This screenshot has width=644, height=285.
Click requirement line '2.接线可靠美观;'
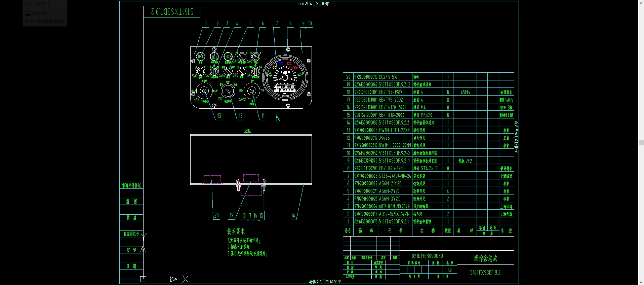(x=240, y=247)
